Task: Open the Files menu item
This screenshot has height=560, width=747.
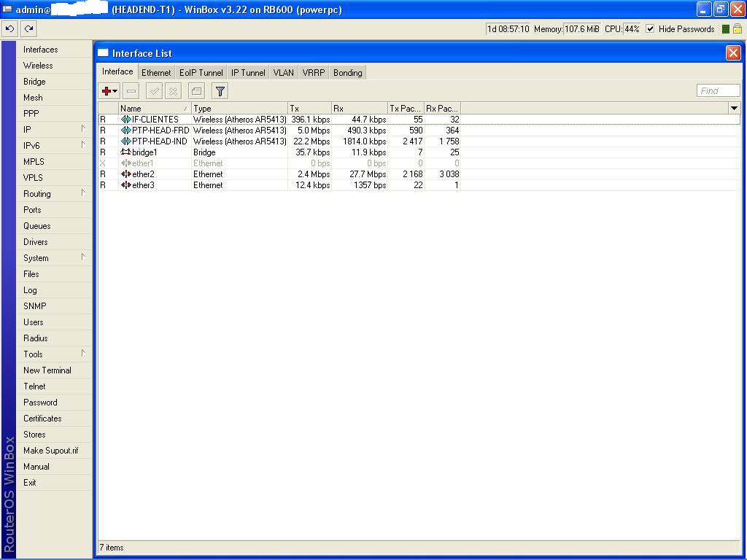Action: pos(54,274)
